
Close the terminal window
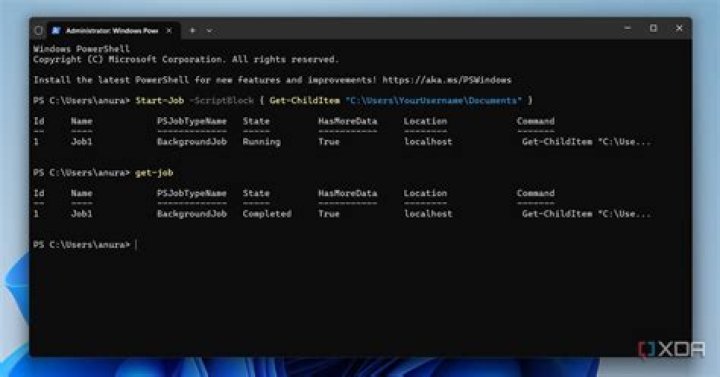click(679, 28)
